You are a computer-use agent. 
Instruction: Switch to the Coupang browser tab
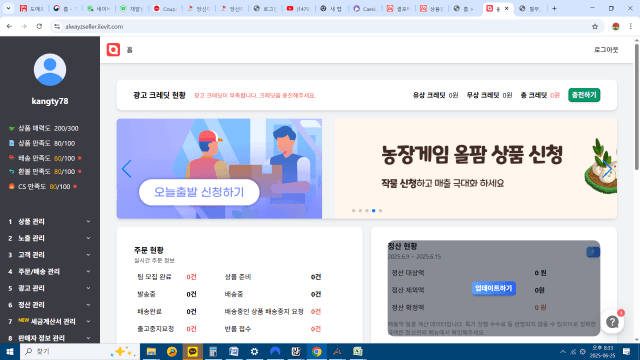click(x=165, y=8)
